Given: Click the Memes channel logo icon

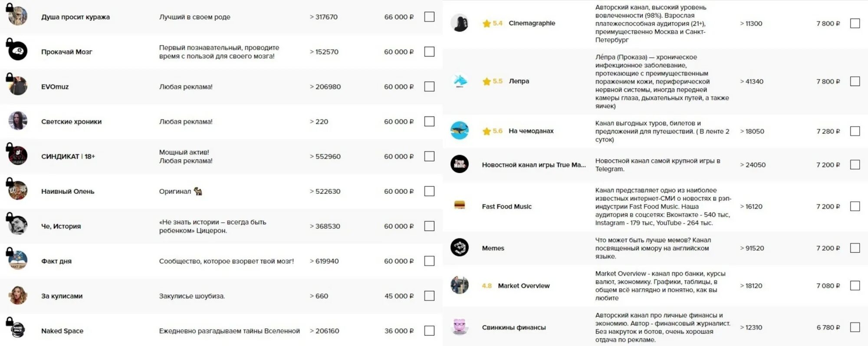Looking at the screenshot, I should coord(459,248).
